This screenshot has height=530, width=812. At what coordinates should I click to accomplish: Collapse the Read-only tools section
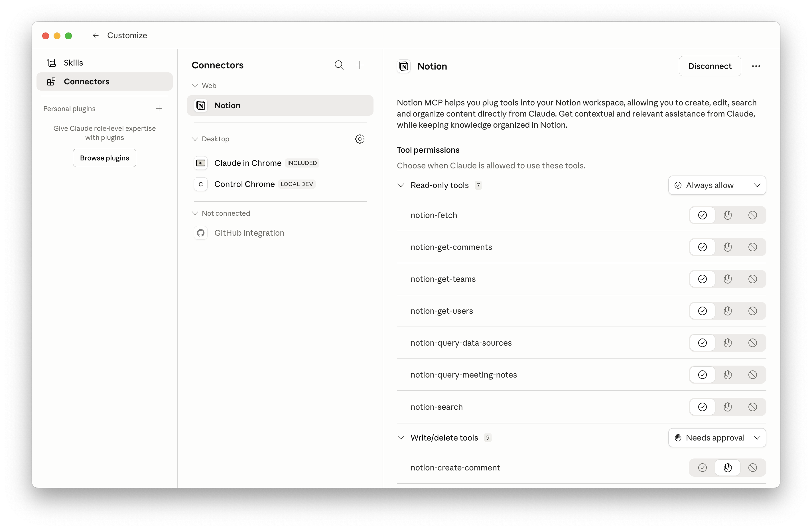(401, 185)
